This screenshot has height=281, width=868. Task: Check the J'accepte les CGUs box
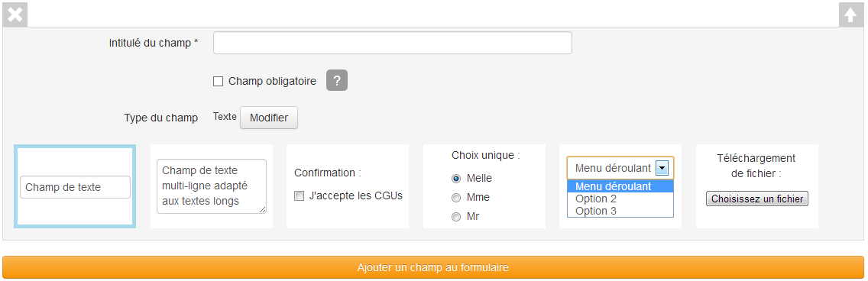[299, 195]
